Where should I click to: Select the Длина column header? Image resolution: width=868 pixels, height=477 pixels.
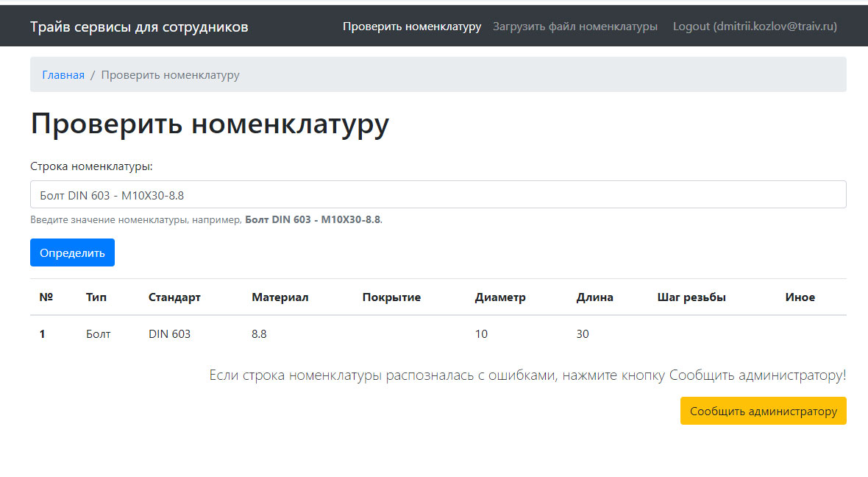(x=594, y=297)
